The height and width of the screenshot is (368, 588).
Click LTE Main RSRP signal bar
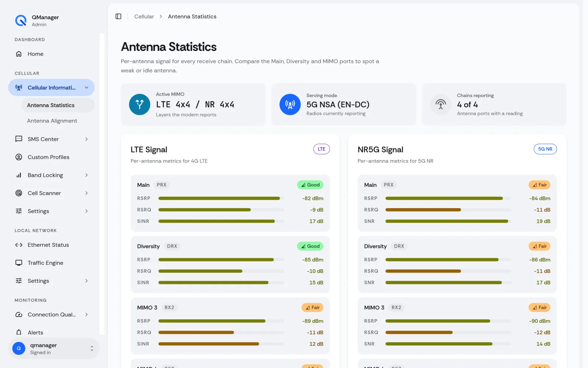221,198
